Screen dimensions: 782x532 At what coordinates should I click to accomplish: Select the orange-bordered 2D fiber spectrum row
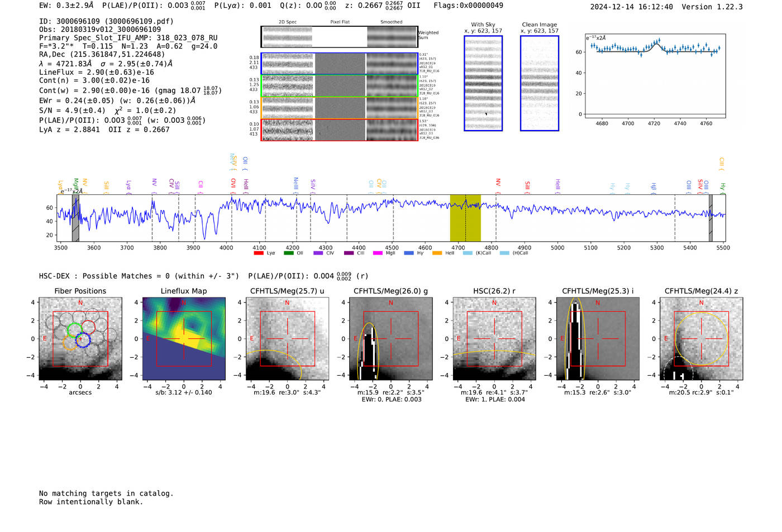coord(339,108)
